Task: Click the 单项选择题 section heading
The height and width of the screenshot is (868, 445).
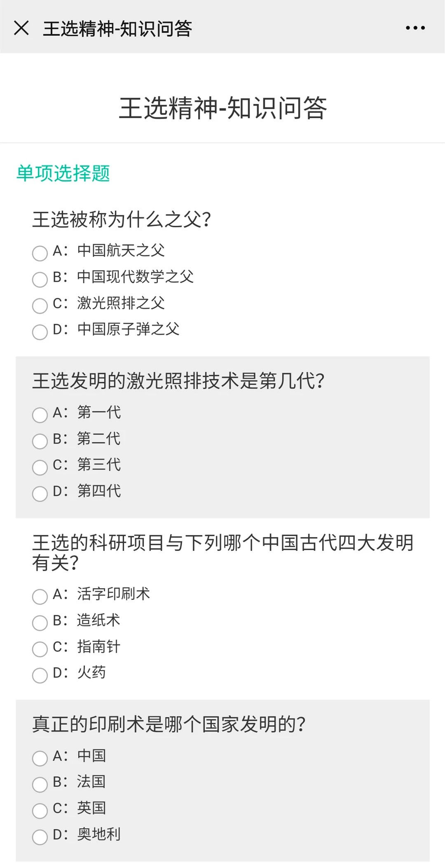Action: coord(63,173)
